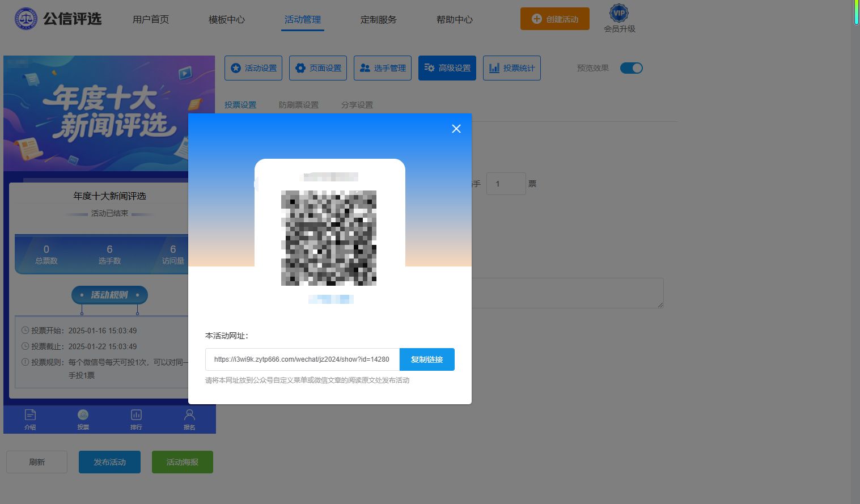Switch to the 分享设置 tab
860x504 pixels.
(357, 105)
